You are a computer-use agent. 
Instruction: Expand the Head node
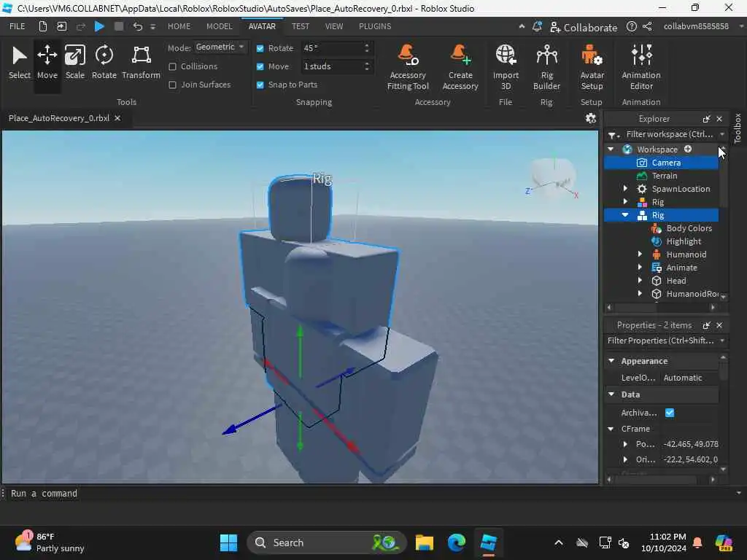[x=640, y=281]
